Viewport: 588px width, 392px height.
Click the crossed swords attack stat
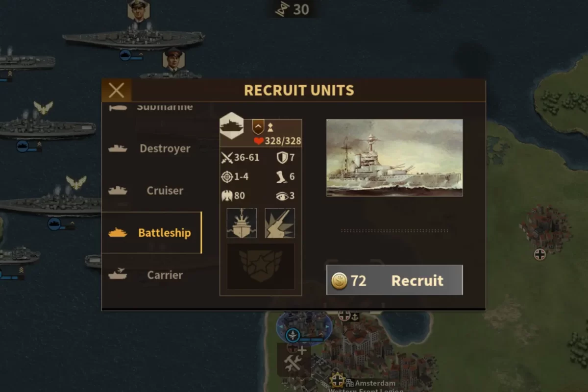click(227, 158)
